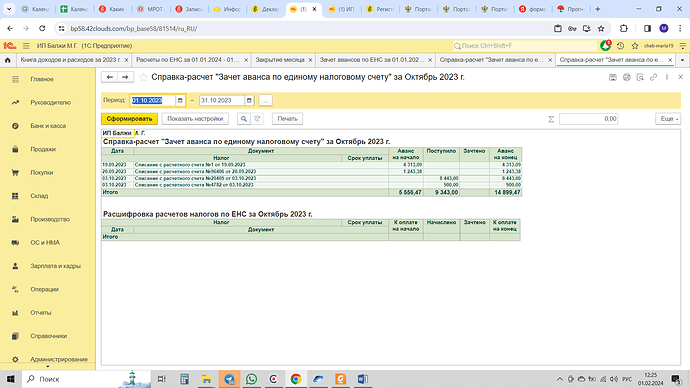Add report to favorites star

[143, 77]
